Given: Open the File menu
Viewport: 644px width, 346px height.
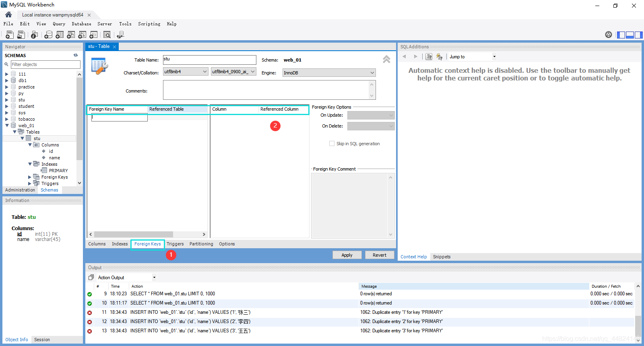Looking at the screenshot, I should pyautogui.click(x=8, y=24).
